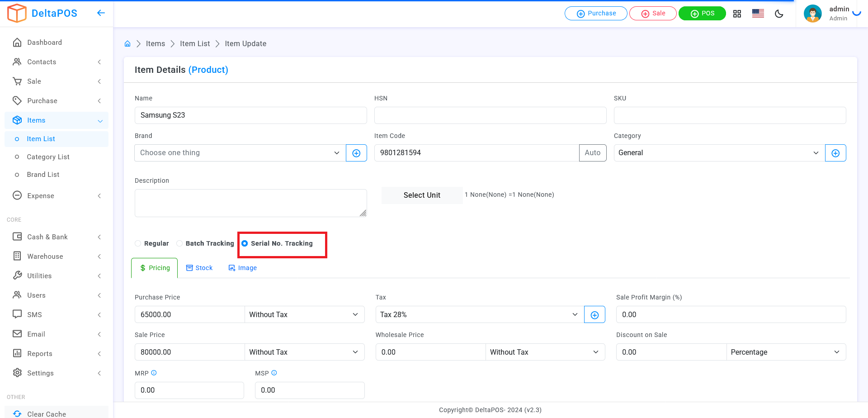Click the HSN input field
Viewport: 868px width, 418px height.
pyautogui.click(x=491, y=115)
